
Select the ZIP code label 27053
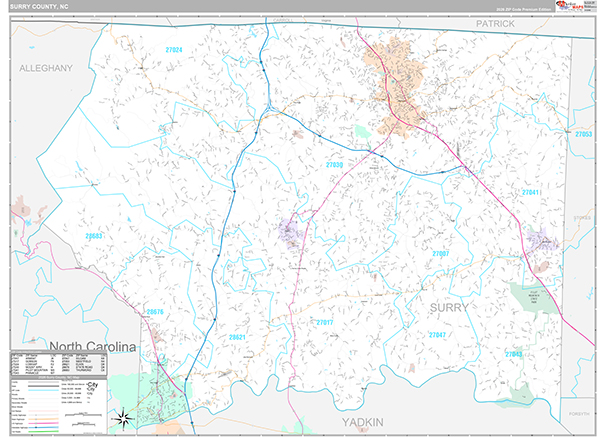(x=584, y=134)
